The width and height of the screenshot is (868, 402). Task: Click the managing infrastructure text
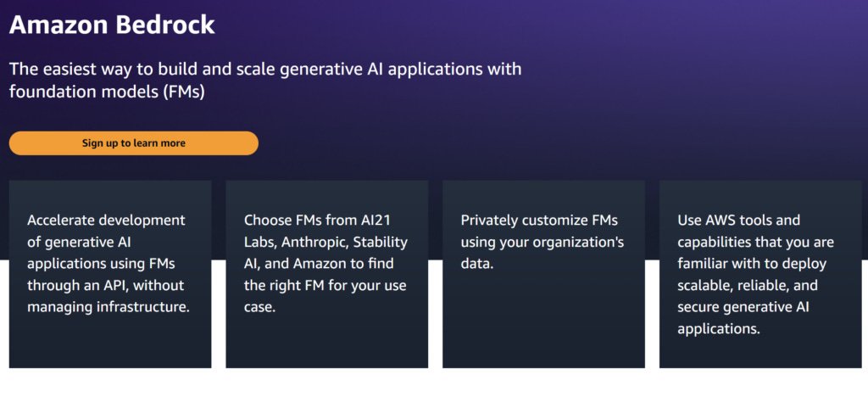pos(108,307)
